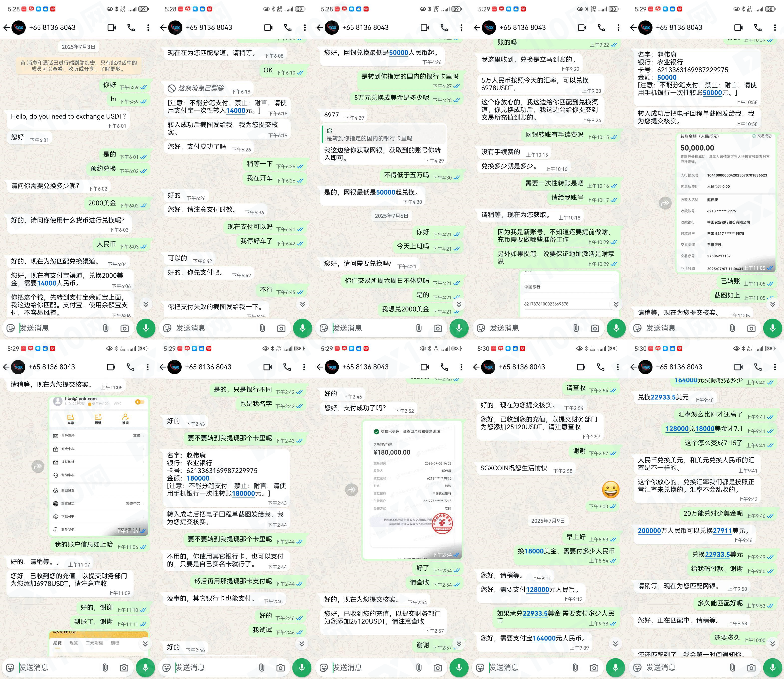Jump to latest messages in chat dated 2025年7月3日
Screen dimensions: 784x679
146,304
